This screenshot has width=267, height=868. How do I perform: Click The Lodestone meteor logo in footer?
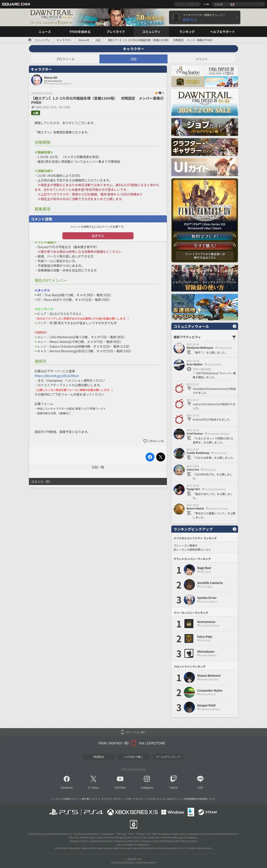133,743
